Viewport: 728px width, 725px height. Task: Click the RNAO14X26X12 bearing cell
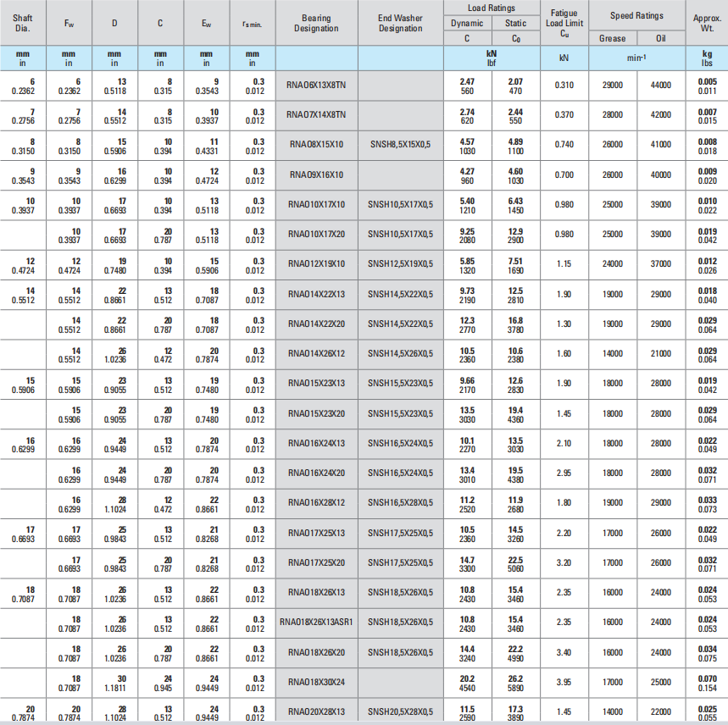(316, 353)
